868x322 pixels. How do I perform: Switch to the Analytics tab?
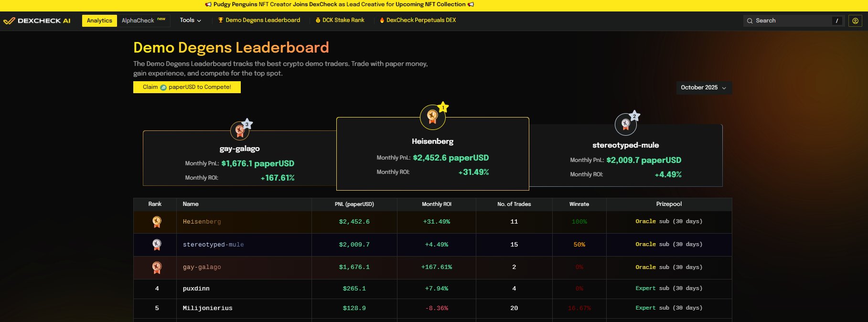[99, 21]
